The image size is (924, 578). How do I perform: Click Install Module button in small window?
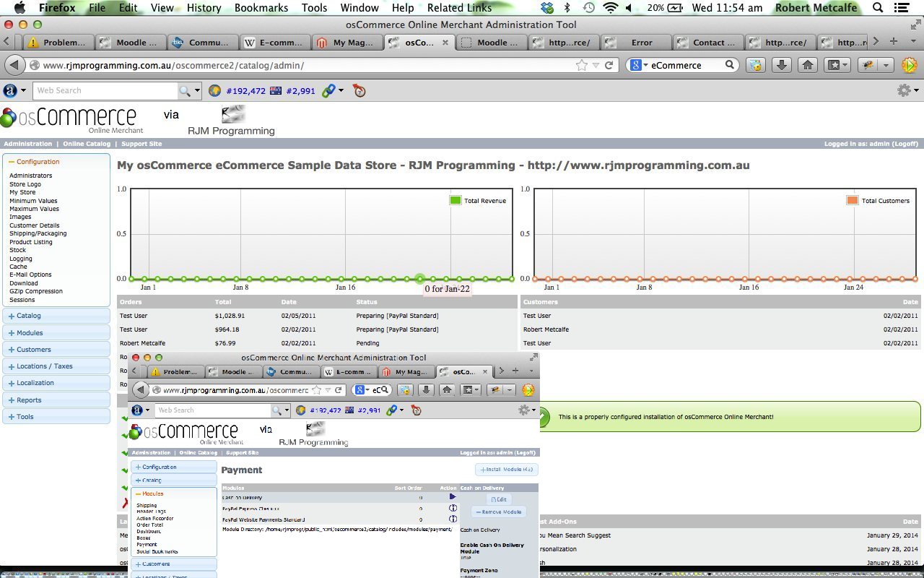tap(507, 470)
